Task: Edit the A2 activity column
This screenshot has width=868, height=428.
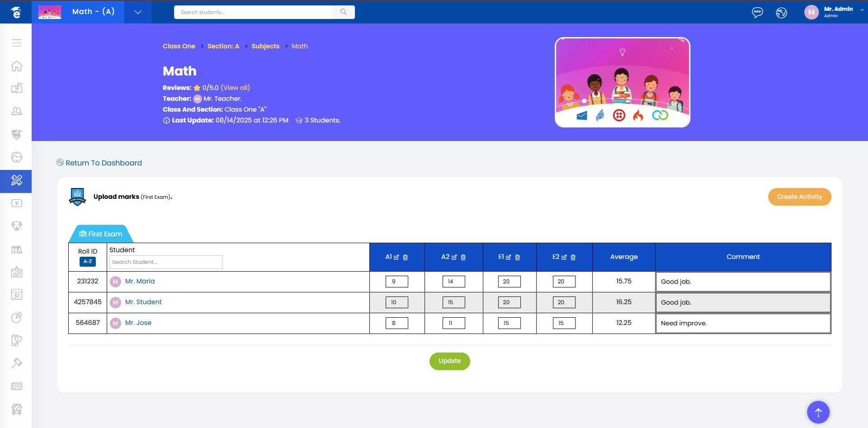Action: click(x=454, y=257)
